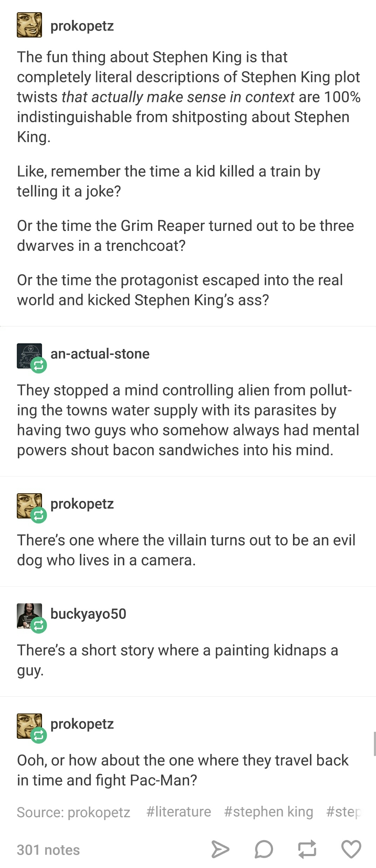
Task: Open the an-actual-stone avatar
Action: (29, 356)
